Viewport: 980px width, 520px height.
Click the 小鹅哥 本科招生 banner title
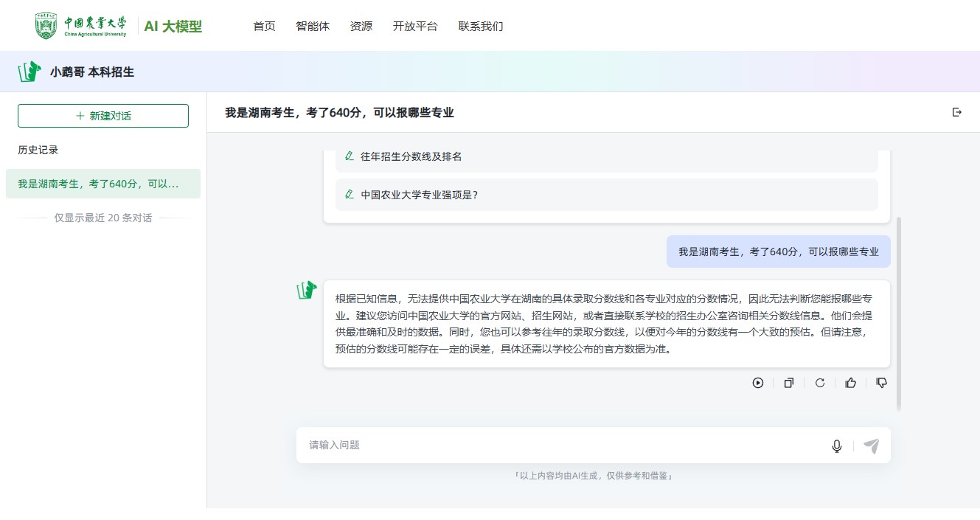[x=92, y=72]
